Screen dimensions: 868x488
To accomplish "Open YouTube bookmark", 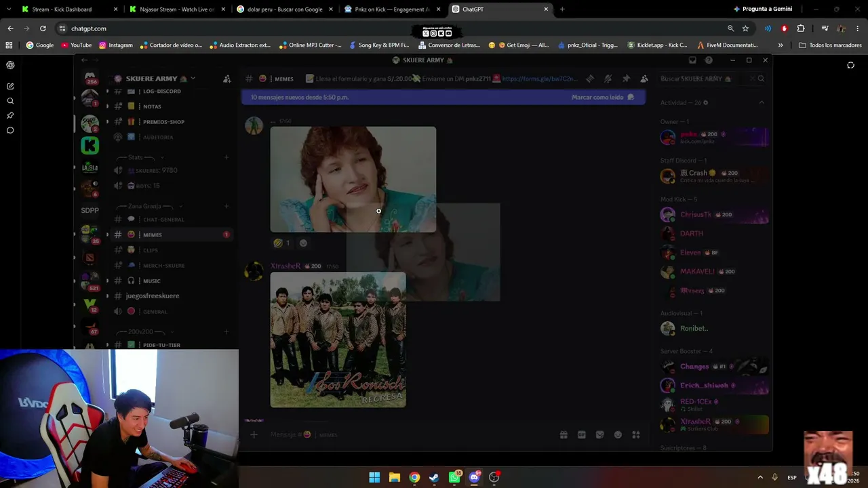I will (77, 45).
